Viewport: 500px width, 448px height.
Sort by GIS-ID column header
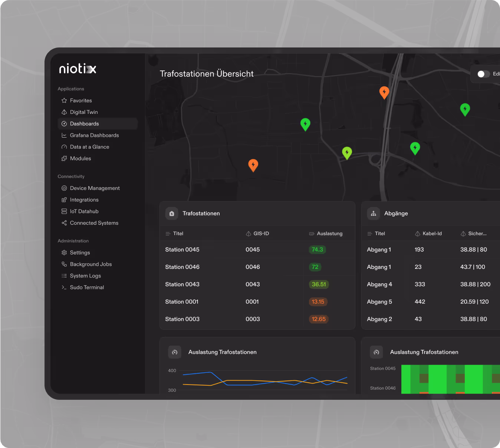pos(257,234)
